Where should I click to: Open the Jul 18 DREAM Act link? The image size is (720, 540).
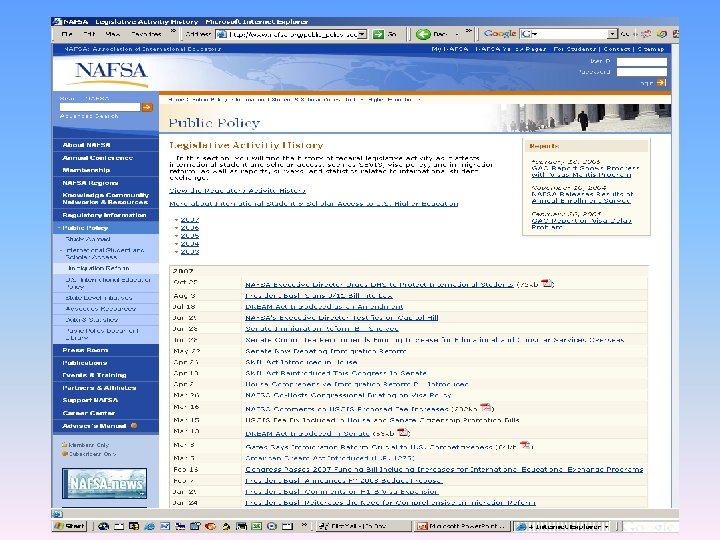[324, 306]
